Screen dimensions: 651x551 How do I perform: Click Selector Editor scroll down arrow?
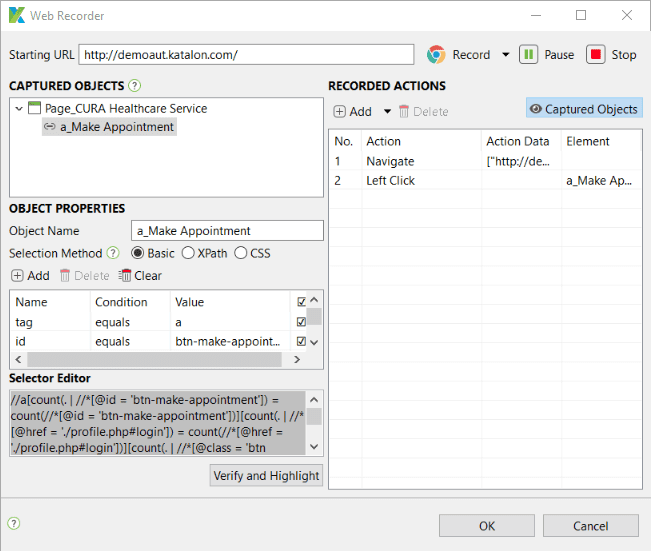(314, 447)
